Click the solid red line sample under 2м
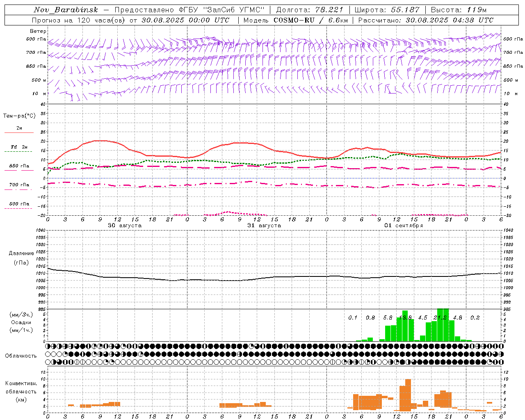The image size is (525, 420). click(x=19, y=133)
